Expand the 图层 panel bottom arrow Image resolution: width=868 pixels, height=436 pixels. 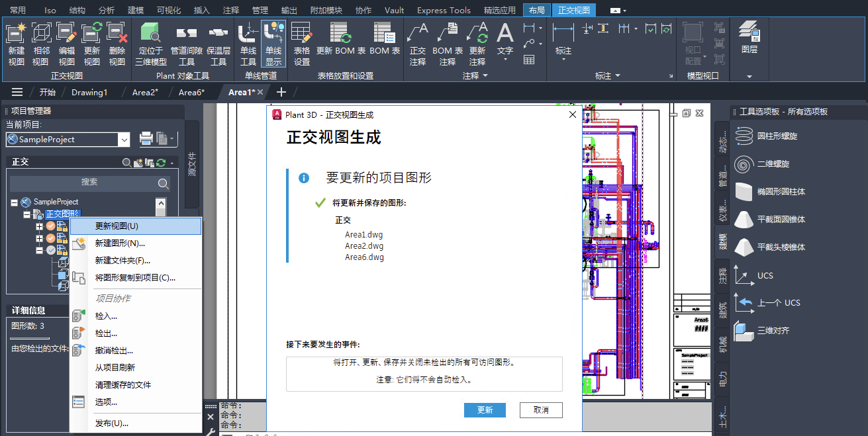[x=749, y=76]
